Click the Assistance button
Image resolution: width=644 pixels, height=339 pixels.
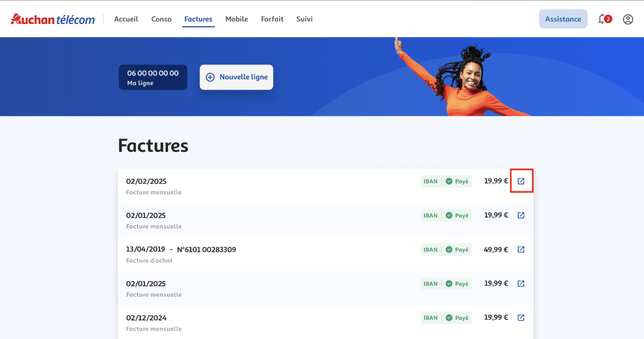[563, 19]
